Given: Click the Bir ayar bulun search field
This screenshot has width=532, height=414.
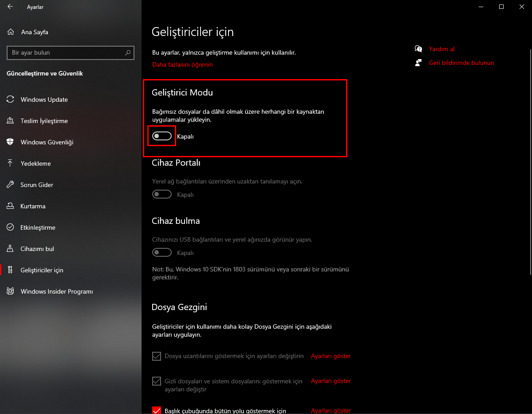Looking at the screenshot, I should [x=71, y=53].
